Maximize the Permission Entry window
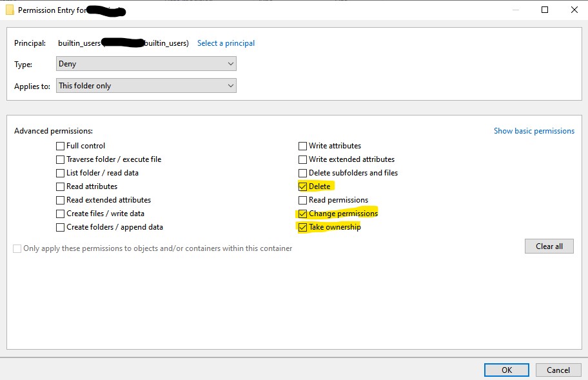The width and height of the screenshot is (588, 380). click(545, 10)
